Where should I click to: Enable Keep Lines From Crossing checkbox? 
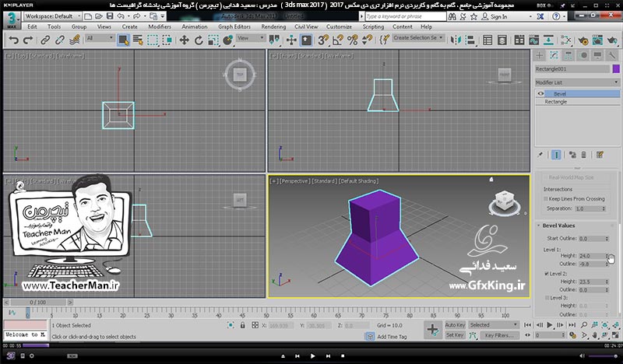click(546, 199)
